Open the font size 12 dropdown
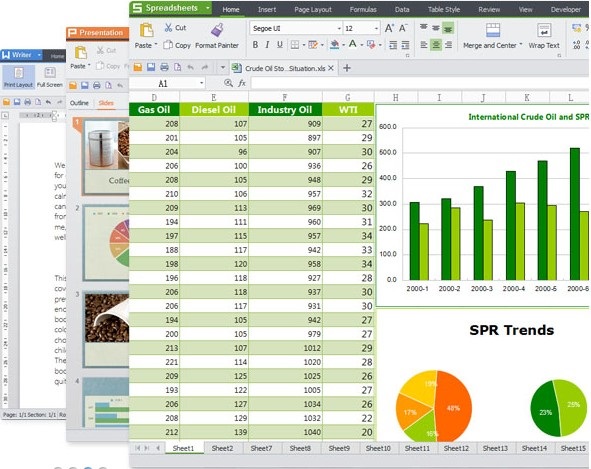591x469 pixels. coord(376,28)
